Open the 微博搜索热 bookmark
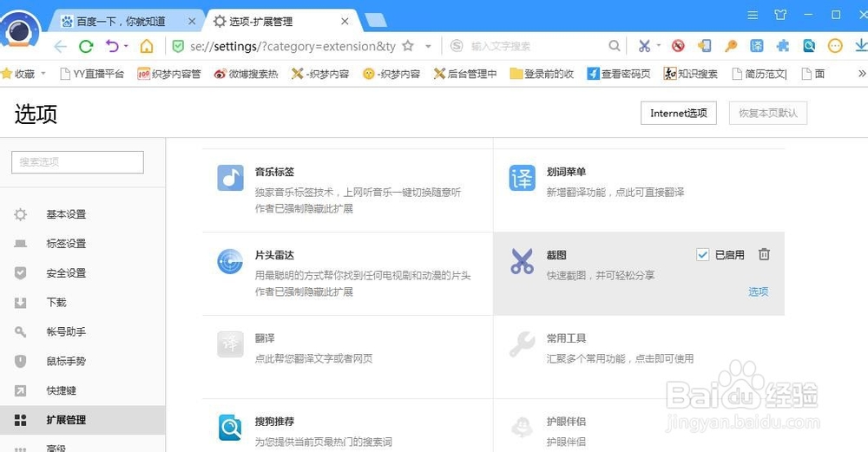Screen dimensions: 868x452 click(246, 74)
